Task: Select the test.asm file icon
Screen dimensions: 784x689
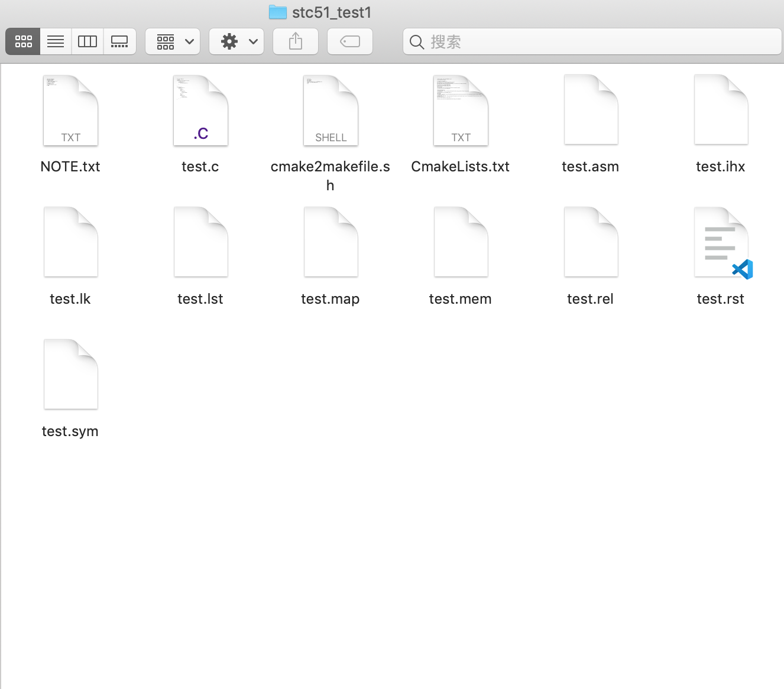Action: [x=591, y=110]
